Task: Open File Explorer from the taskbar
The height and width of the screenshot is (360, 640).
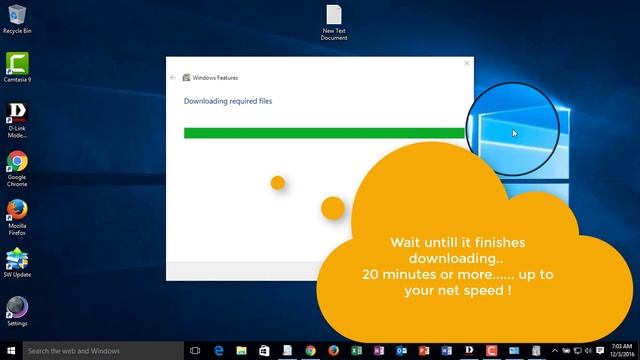Action: tap(242, 351)
